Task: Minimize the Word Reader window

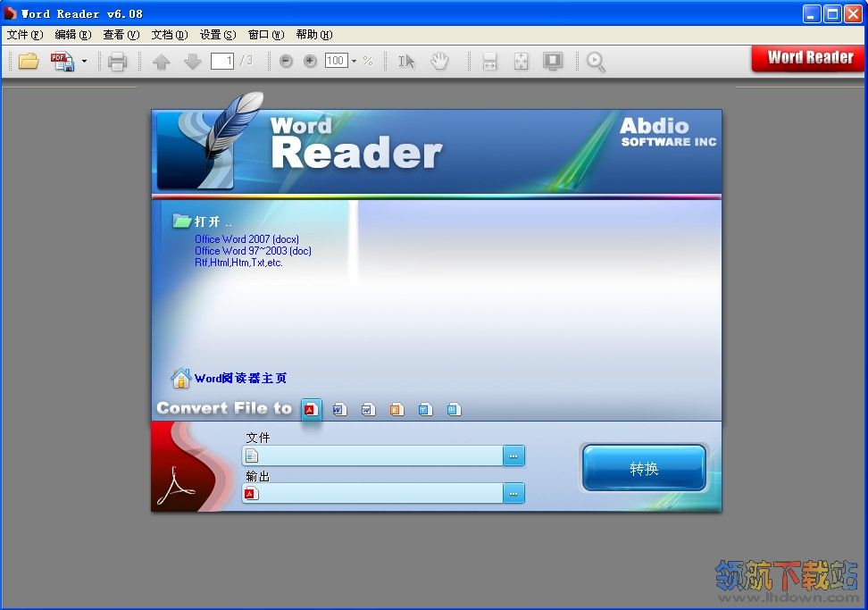Action: point(812,13)
